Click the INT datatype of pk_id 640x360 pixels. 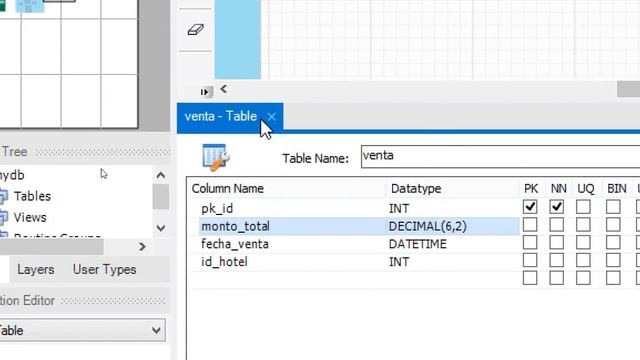[399, 209]
